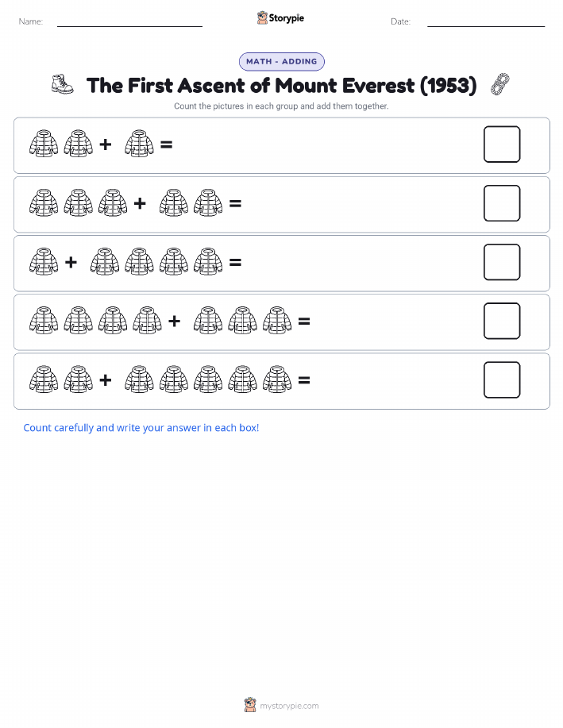Click the Date line field
This screenshot has width=563, height=728.
click(486, 21)
